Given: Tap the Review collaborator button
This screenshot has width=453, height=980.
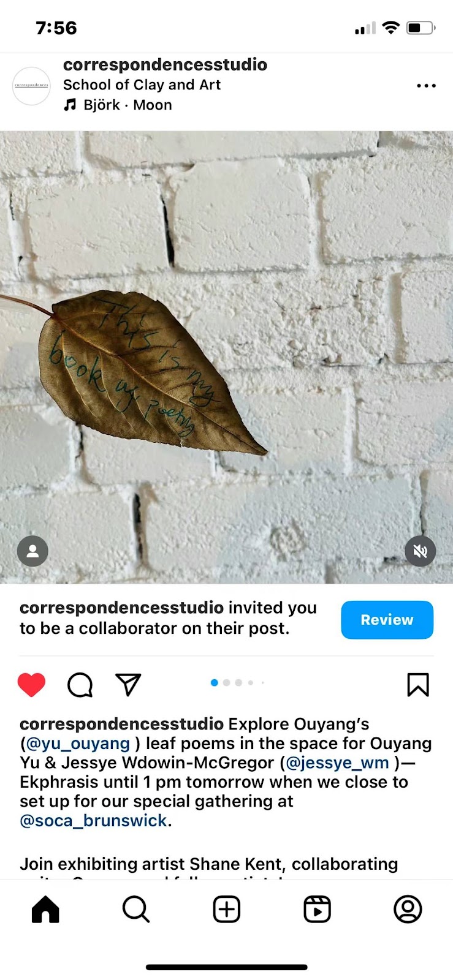Looking at the screenshot, I should click(387, 620).
